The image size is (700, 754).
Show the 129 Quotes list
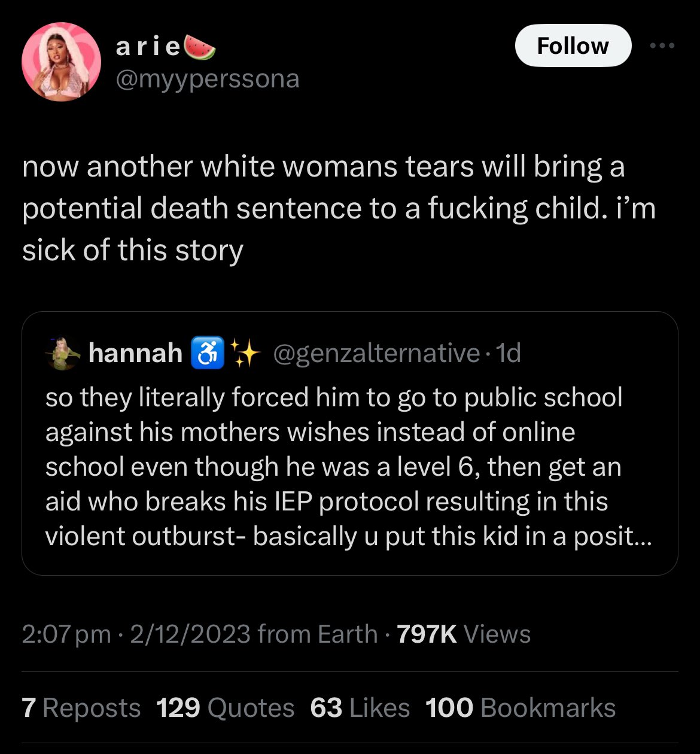[x=225, y=708]
